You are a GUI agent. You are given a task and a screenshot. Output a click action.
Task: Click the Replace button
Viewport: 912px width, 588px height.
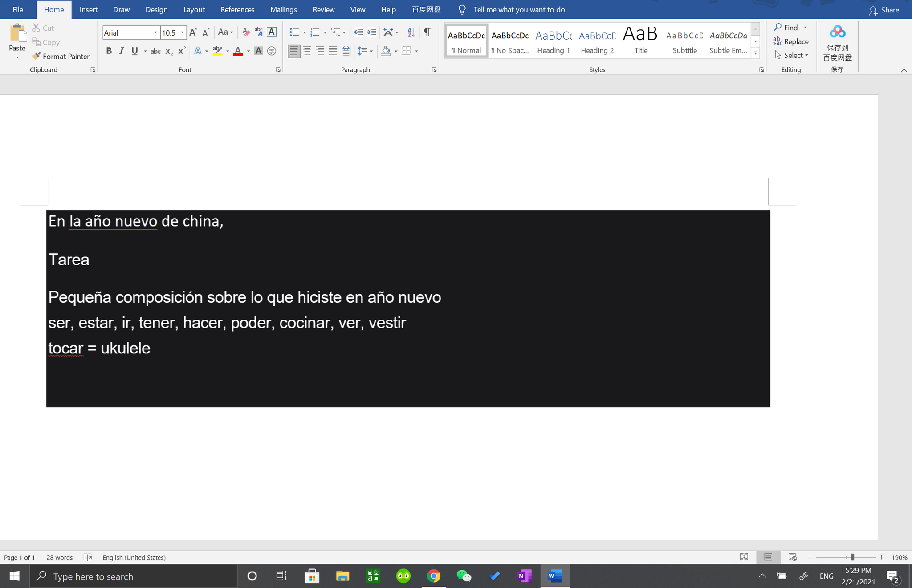click(791, 41)
